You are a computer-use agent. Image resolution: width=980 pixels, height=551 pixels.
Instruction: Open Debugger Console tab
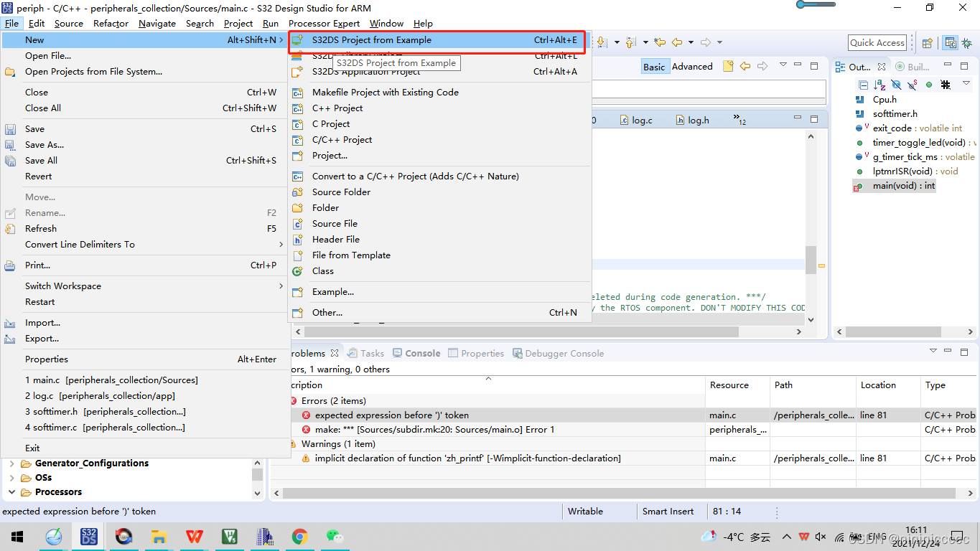(557, 353)
